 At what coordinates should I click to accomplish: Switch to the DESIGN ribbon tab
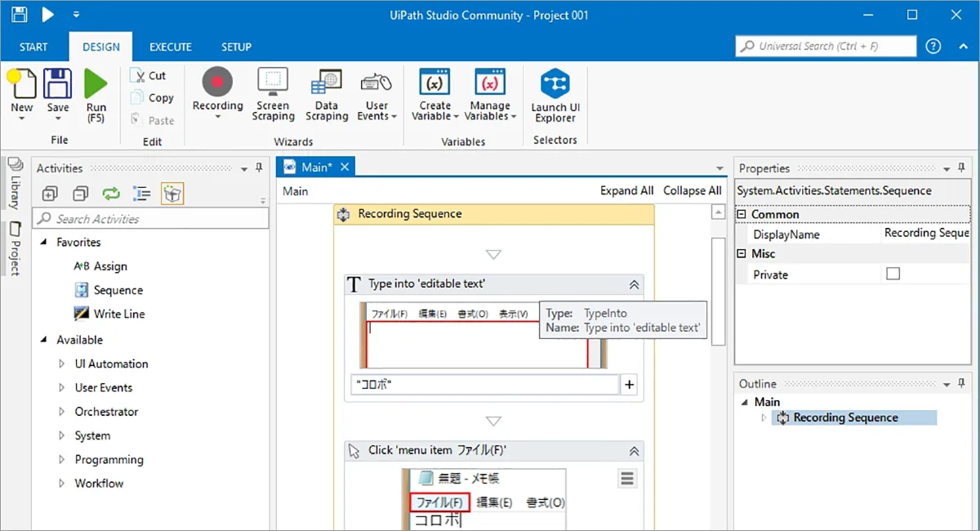tap(101, 47)
